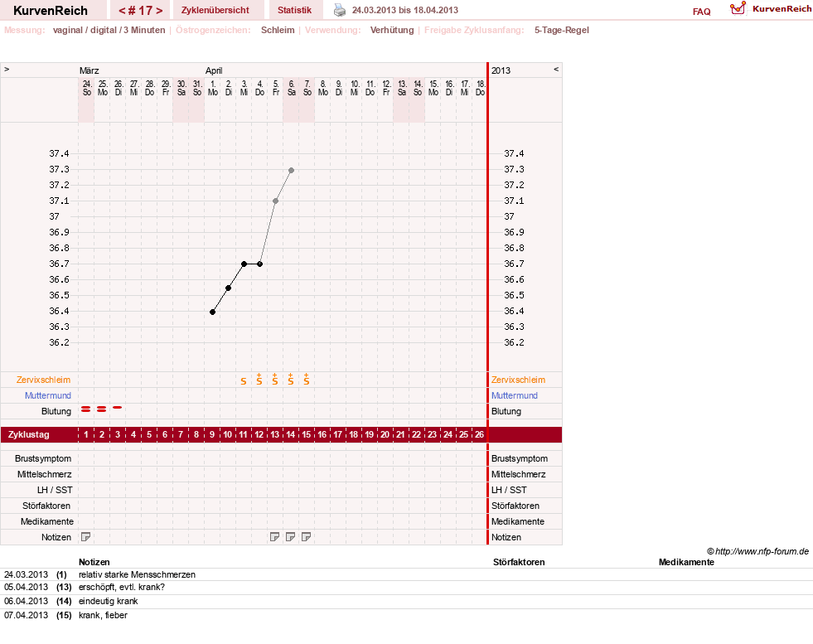Click the Zyklustag bar label
Screen dimensions: 813x644
pos(28,434)
